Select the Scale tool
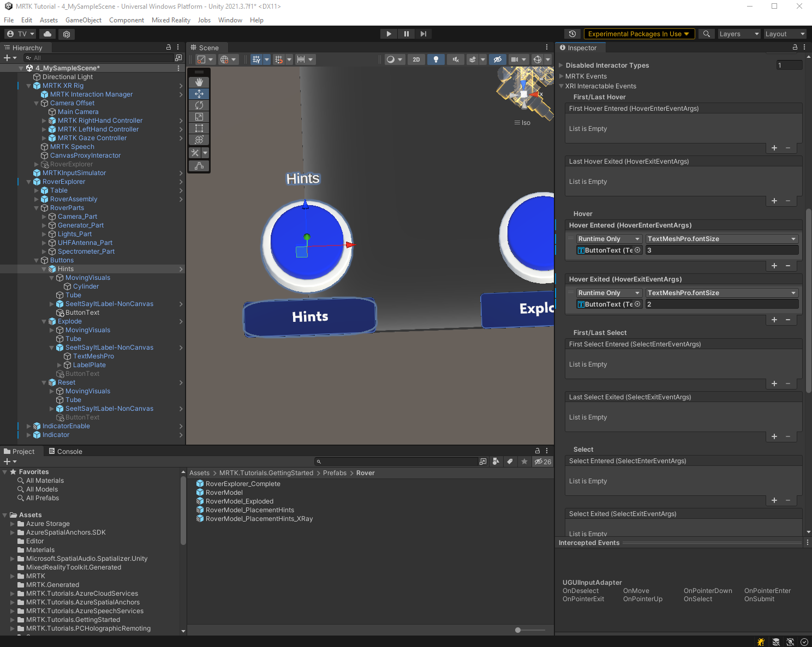This screenshot has height=647, width=812. (199, 117)
